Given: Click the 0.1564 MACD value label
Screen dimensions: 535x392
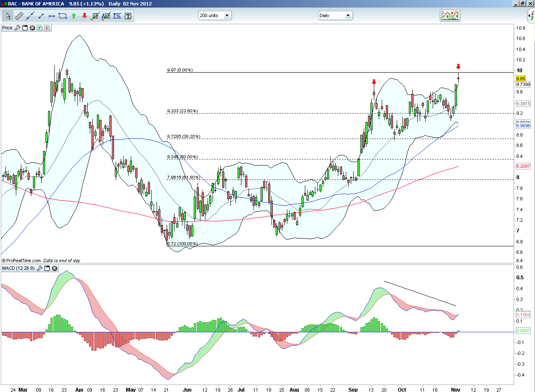Looking at the screenshot, I should (x=523, y=315).
